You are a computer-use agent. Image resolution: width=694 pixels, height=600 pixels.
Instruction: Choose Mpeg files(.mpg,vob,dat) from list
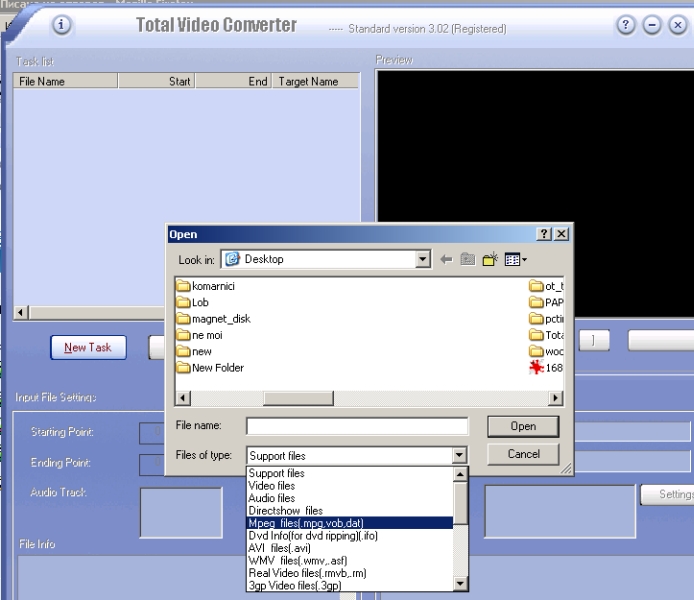pos(306,523)
